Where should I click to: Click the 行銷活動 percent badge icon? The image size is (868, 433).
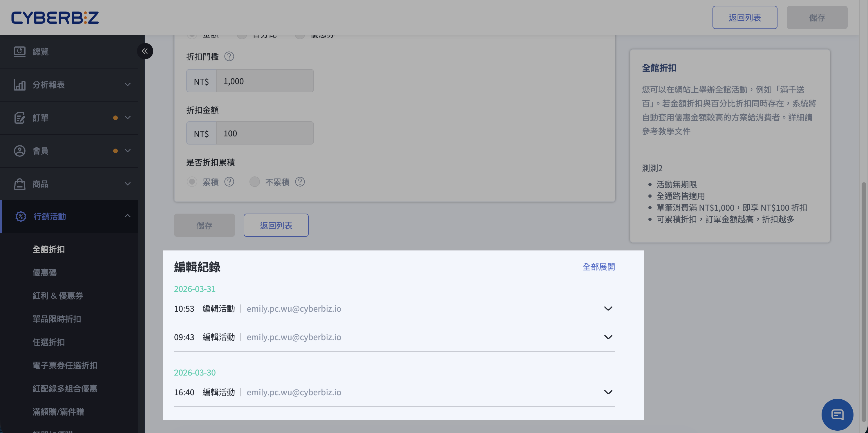21,216
